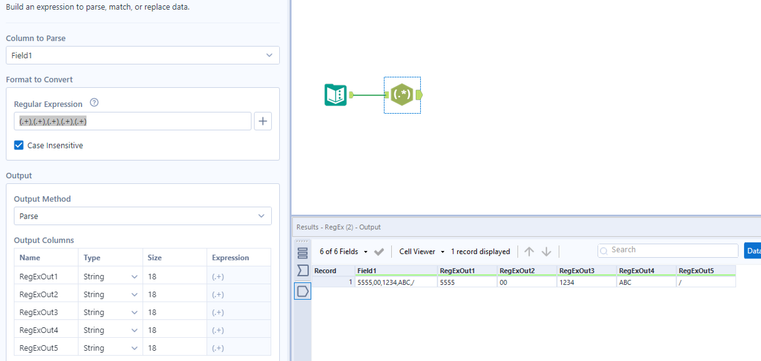Select the cell containing 5555,00,1234,ABC,/
This screenshot has height=361, width=761.
point(396,282)
